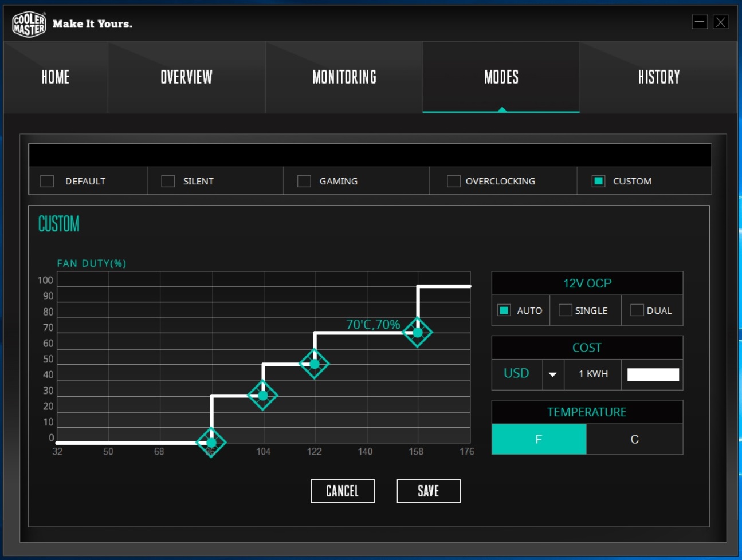The height and width of the screenshot is (560, 742).
Task: Select Single for 12V OCP
Action: tap(566, 310)
